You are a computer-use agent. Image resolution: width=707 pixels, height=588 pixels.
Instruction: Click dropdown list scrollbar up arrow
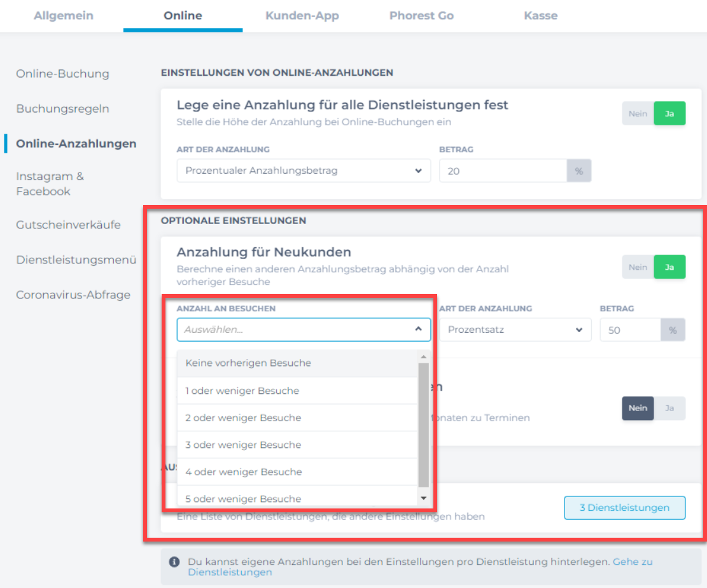(423, 356)
